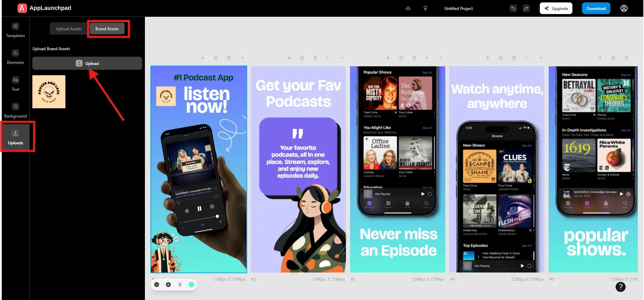This screenshot has height=300, width=644.
Task: Move screenshot #3 to the left
Action: [427, 58]
